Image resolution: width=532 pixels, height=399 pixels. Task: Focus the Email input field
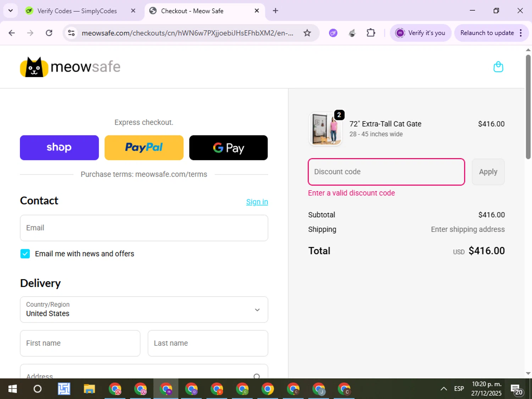tap(144, 228)
